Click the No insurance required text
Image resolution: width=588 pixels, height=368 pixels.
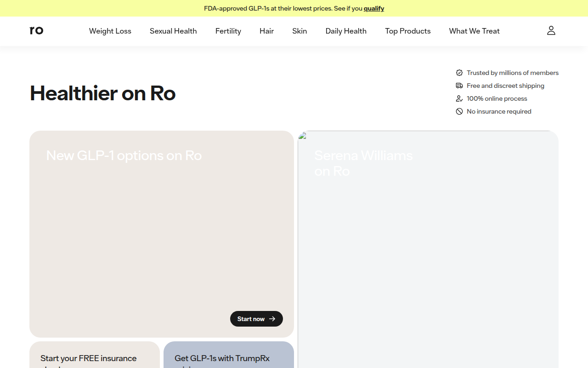pos(499,111)
